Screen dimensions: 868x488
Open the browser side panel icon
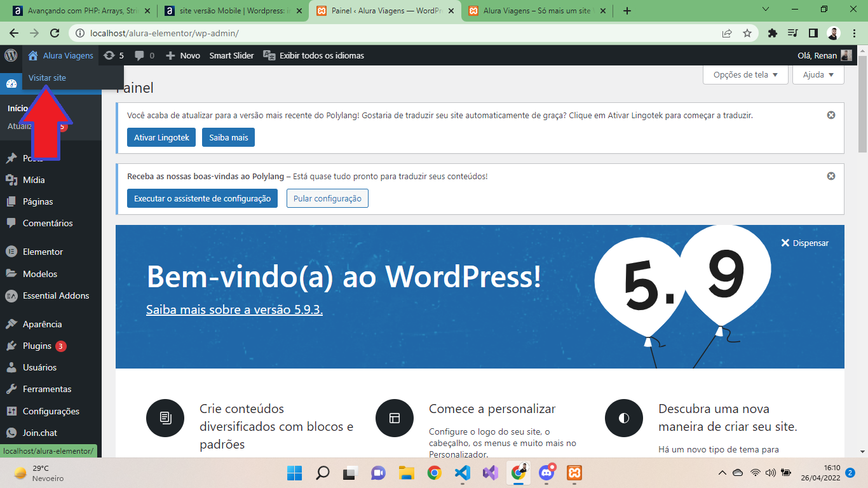(813, 33)
